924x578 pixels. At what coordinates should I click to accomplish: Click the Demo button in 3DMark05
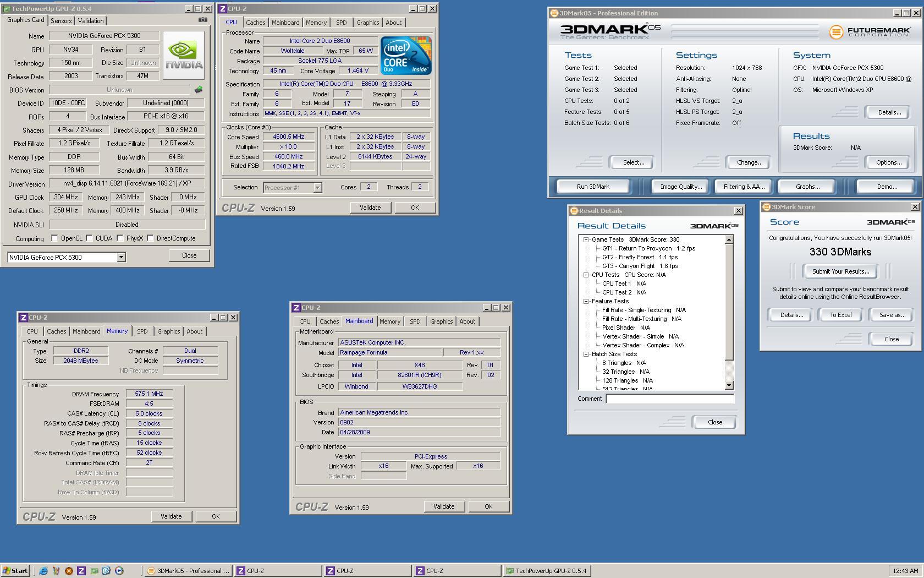point(887,187)
